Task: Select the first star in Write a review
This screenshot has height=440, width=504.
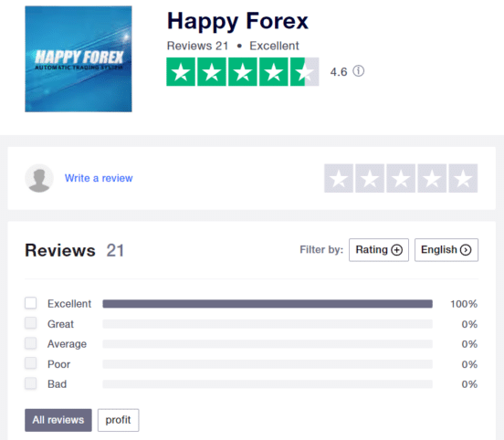Action: [339, 178]
